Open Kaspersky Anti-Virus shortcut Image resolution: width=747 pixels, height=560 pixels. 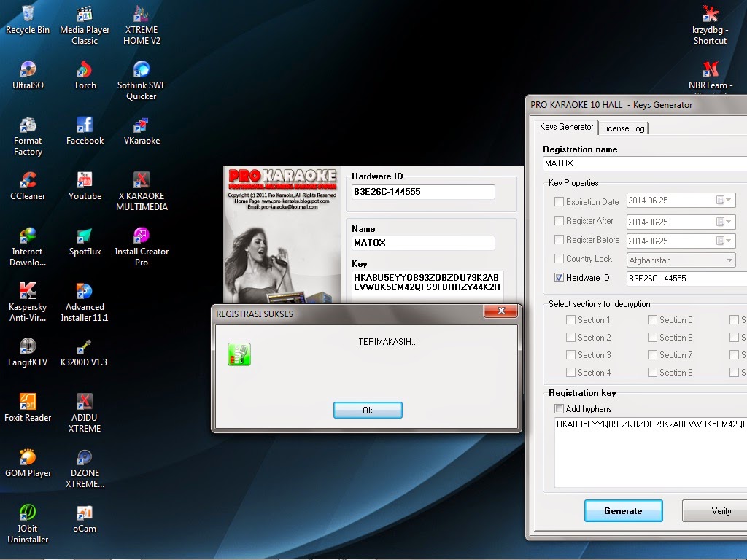[28, 302]
